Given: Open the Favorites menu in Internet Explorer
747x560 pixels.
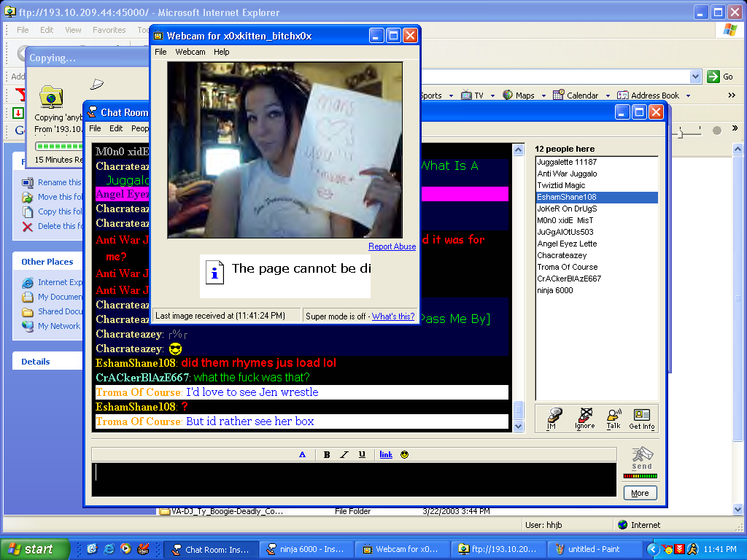Looking at the screenshot, I should click(x=109, y=30).
